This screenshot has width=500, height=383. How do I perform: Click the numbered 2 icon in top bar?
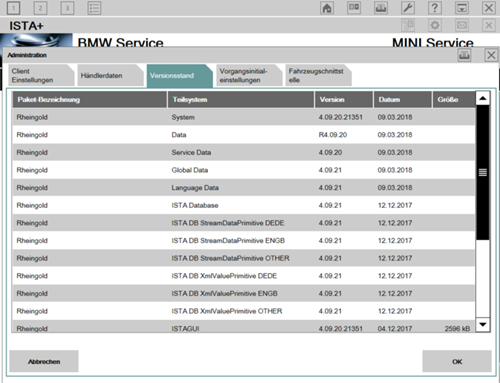click(40, 8)
